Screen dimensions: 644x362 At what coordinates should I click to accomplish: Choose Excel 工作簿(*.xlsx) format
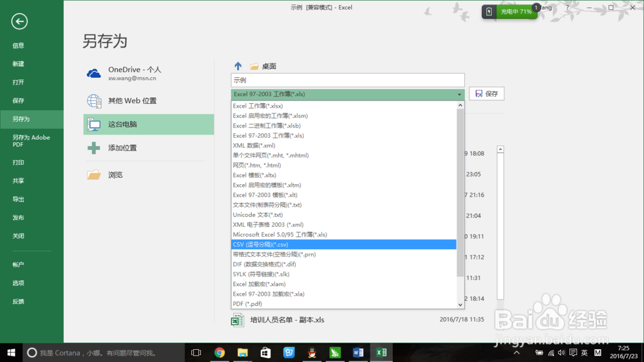[x=343, y=106]
